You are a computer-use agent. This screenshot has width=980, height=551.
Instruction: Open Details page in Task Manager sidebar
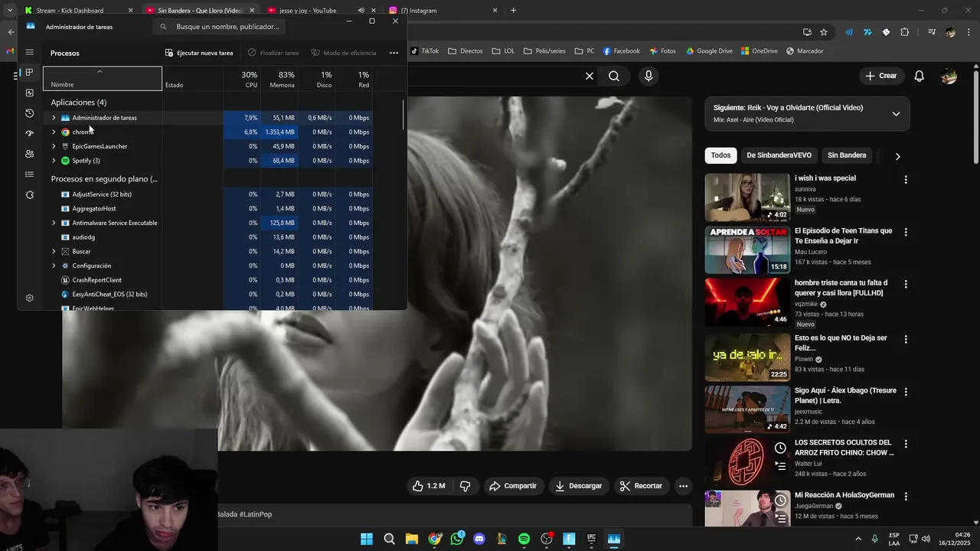29,174
